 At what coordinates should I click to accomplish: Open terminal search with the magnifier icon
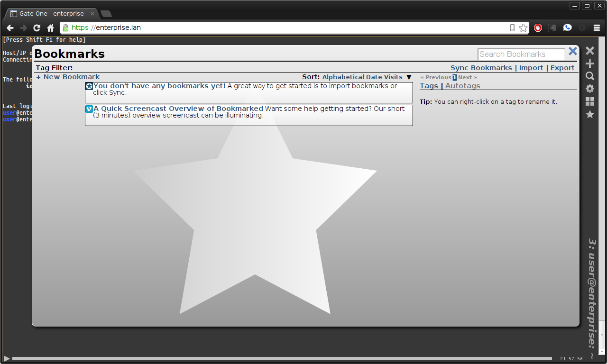(x=589, y=76)
